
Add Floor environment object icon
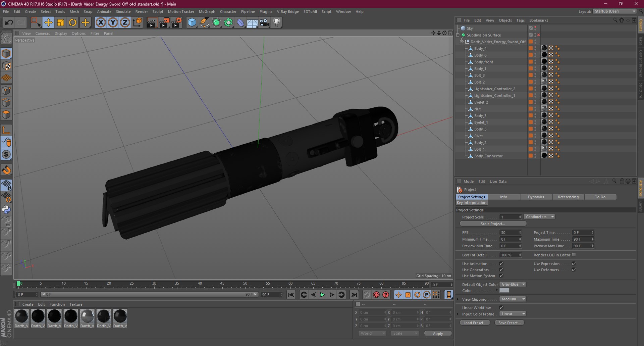[x=252, y=22]
